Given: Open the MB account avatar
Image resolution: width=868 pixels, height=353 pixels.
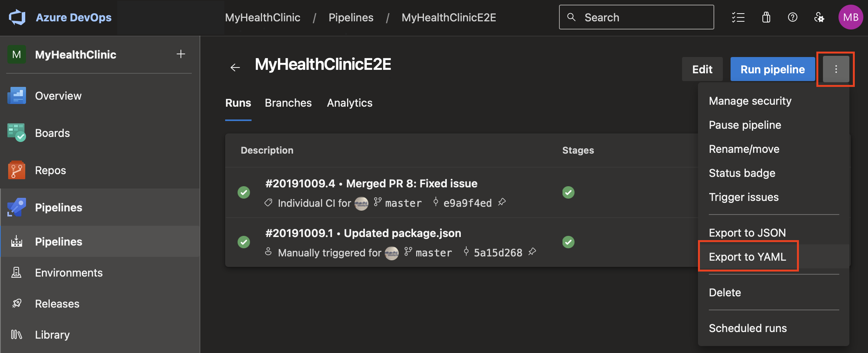Looking at the screenshot, I should tap(851, 17).
